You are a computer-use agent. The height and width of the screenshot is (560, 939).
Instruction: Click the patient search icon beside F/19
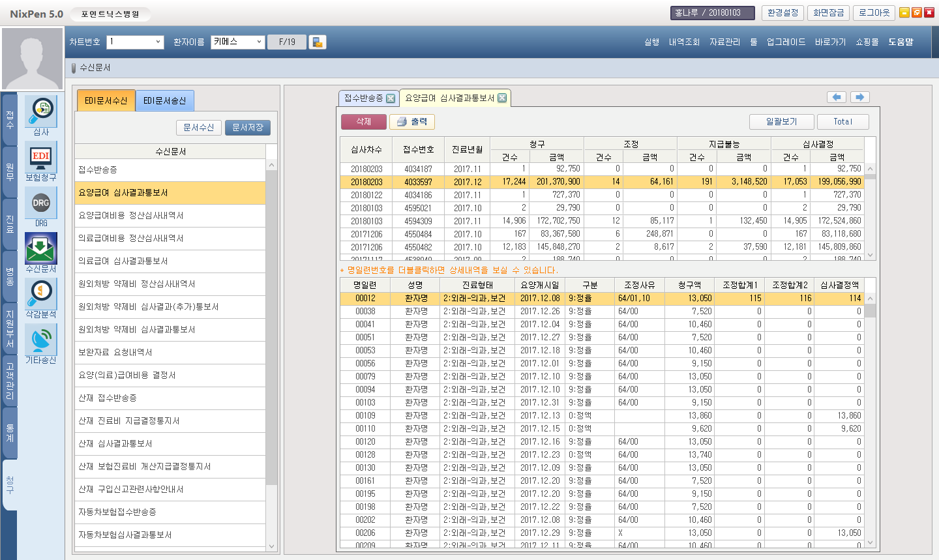click(x=318, y=42)
